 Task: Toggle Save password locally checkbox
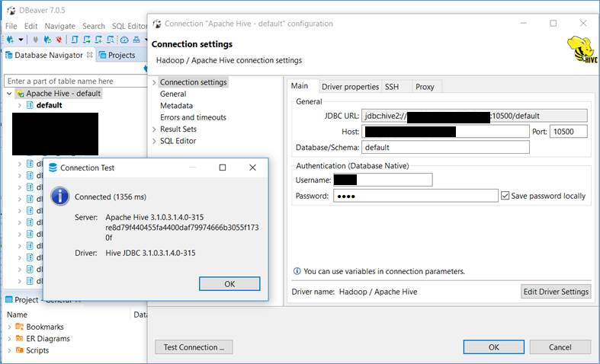505,196
